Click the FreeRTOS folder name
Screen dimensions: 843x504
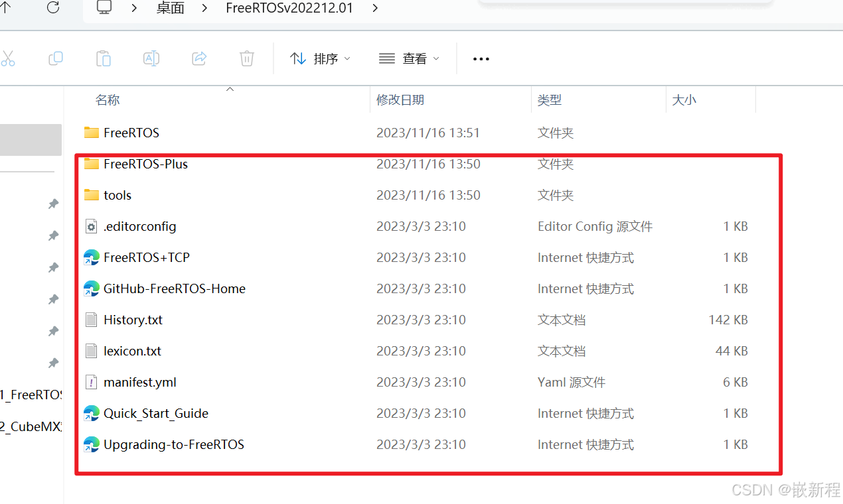tap(131, 133)
